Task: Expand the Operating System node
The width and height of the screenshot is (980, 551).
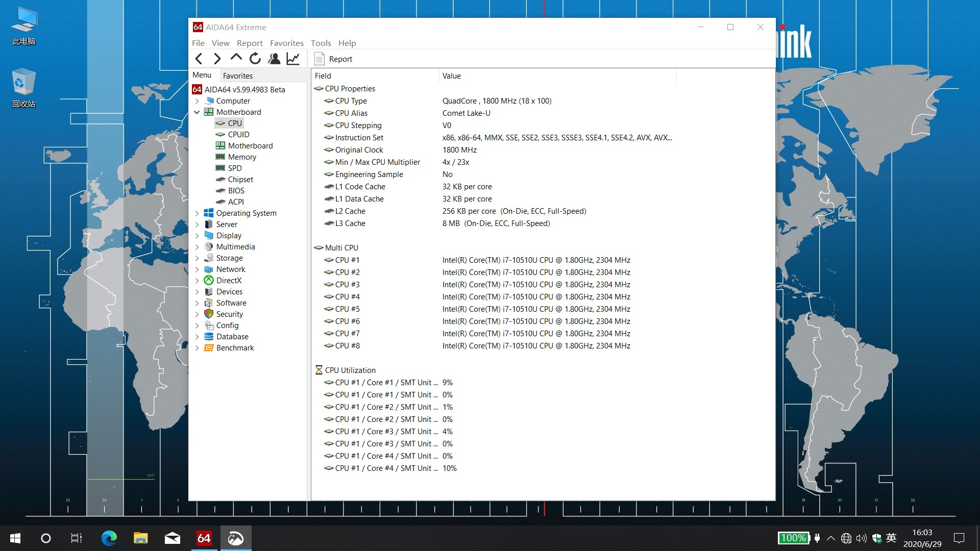Action: click(197, 213)
